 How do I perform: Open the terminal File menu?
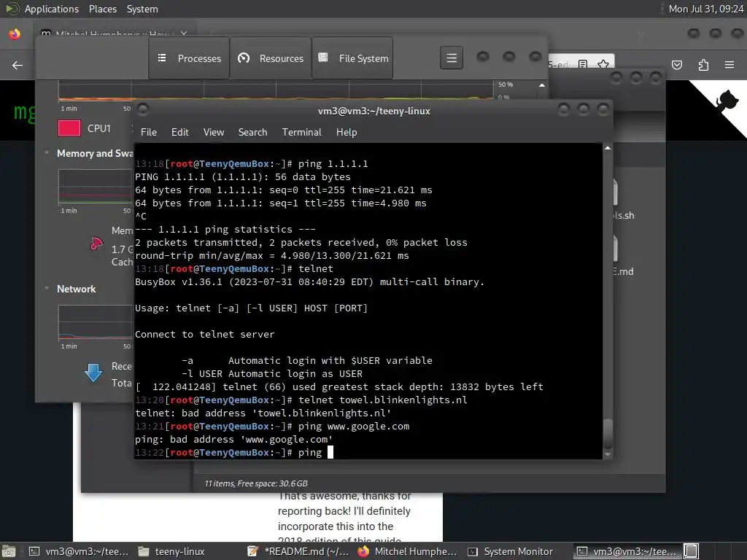point(149,132)
